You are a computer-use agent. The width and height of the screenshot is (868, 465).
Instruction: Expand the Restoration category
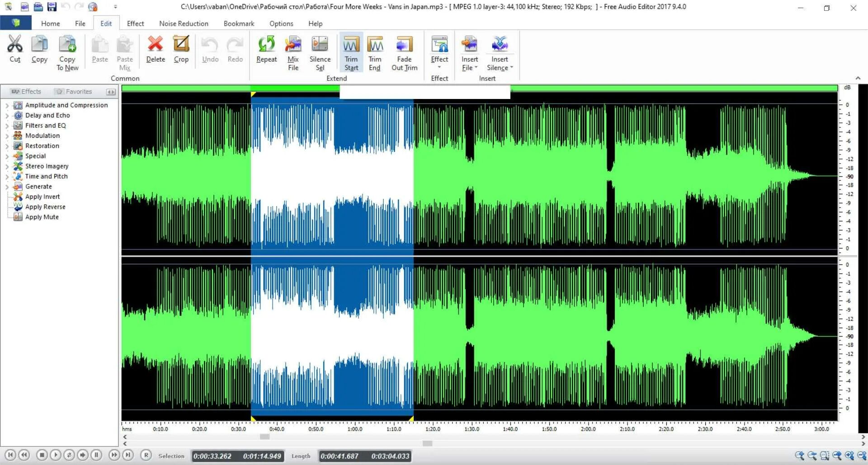(x=7, y=146)
